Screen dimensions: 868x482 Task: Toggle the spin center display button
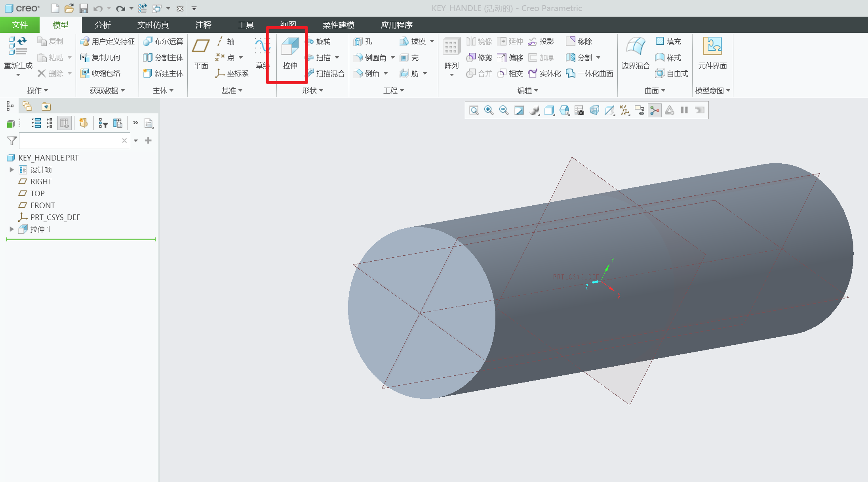pyautogui.click(x=655, y=110)
